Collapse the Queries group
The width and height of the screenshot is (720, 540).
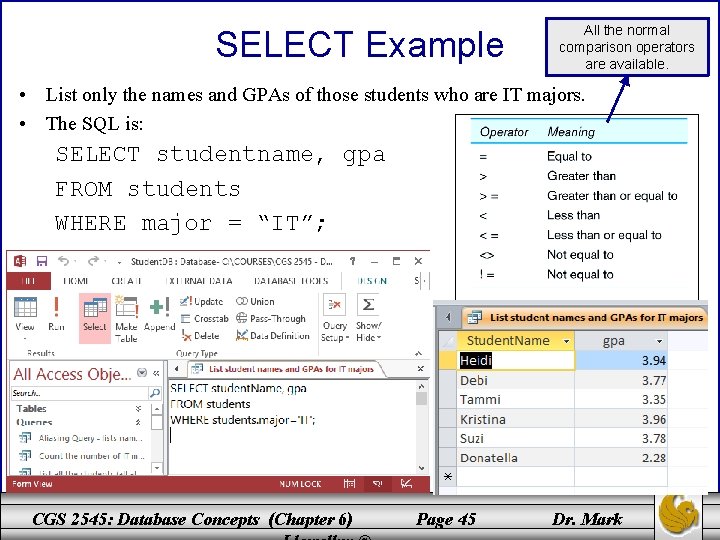pyautogui.click(x=138, y=422)
